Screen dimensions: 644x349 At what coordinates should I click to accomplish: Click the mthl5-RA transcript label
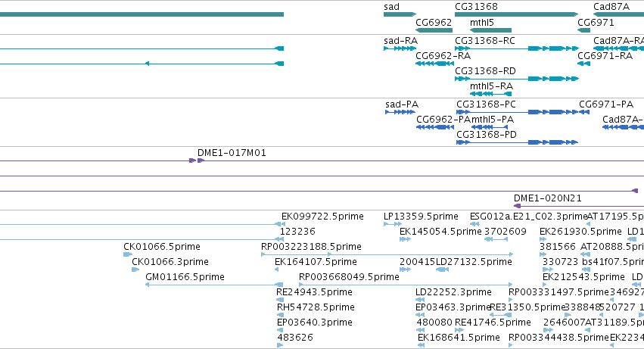point(491,86)
